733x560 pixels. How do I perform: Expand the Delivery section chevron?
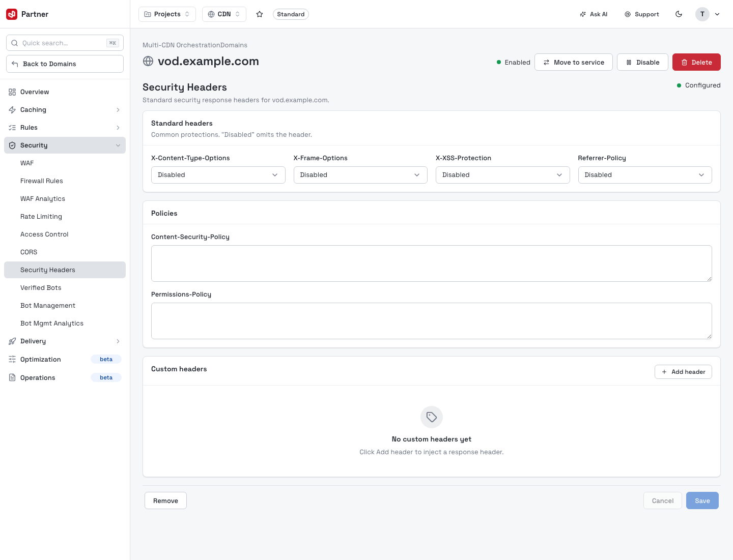coord(118,341)
